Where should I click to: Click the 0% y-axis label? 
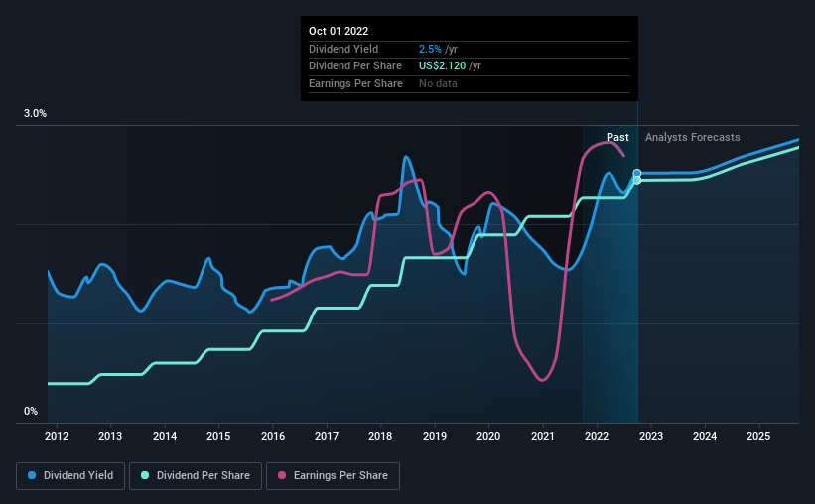click(31, 411)
